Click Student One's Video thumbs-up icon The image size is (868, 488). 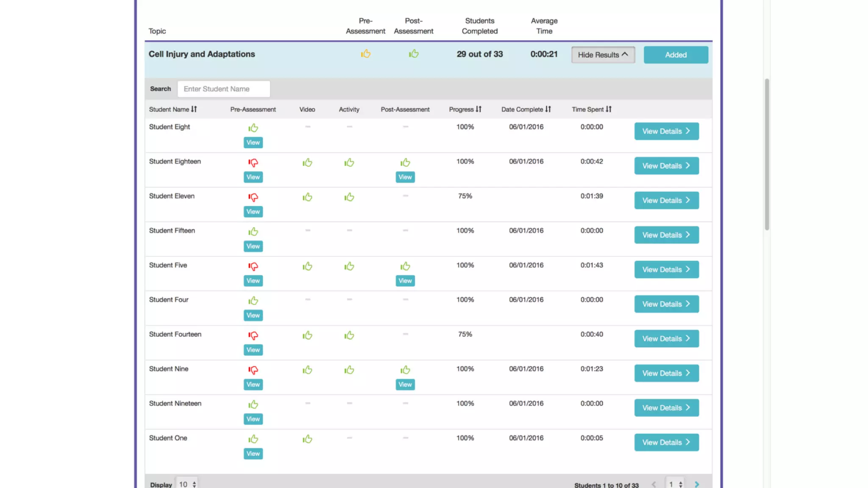click(307, 439)
